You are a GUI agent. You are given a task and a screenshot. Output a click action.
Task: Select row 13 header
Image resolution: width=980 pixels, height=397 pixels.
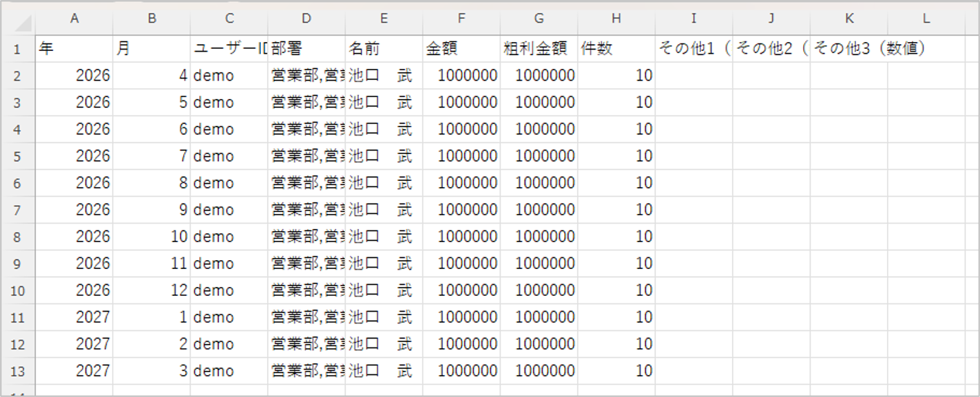(x=19, y=371)
